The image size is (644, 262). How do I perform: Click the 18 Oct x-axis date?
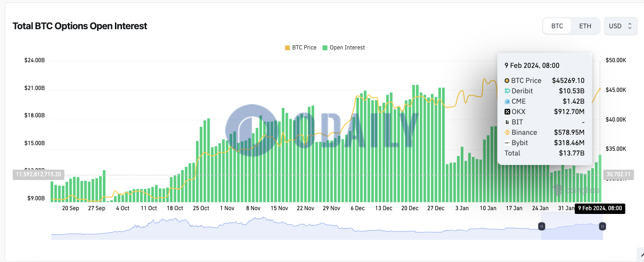pos(175,208)
